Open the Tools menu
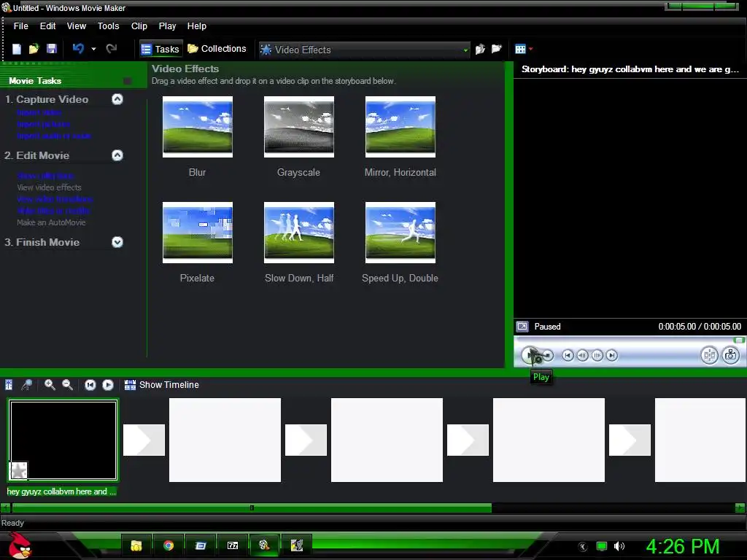747x560 pixels. tap(108, 26)
